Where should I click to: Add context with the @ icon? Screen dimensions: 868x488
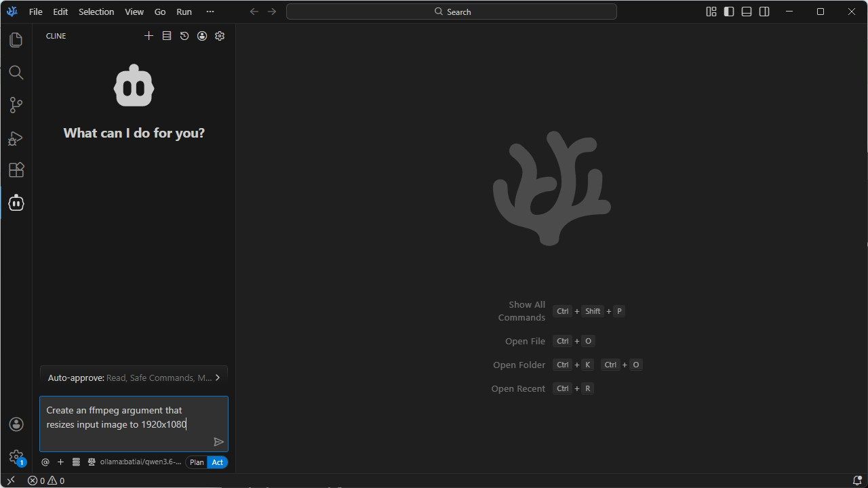point(45,462)
